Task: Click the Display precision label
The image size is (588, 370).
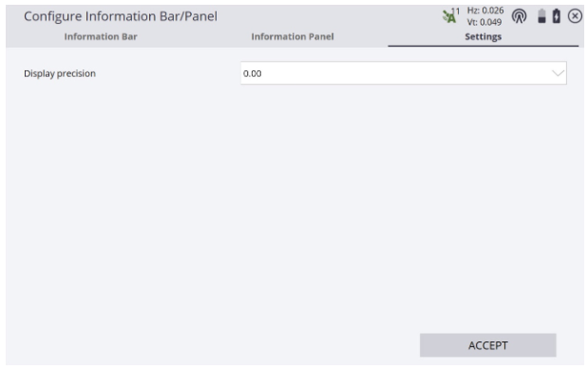Action: click(60, 73)
